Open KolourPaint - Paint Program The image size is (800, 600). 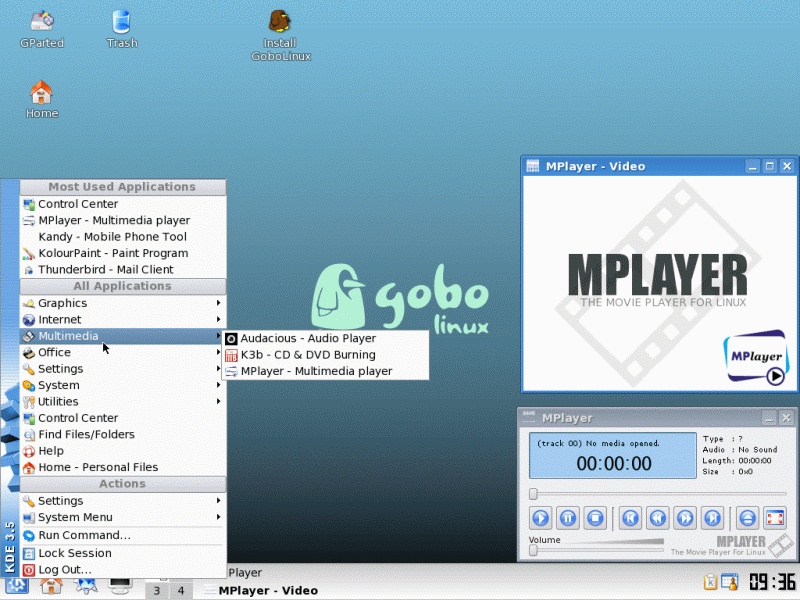[x=123, y=253]
